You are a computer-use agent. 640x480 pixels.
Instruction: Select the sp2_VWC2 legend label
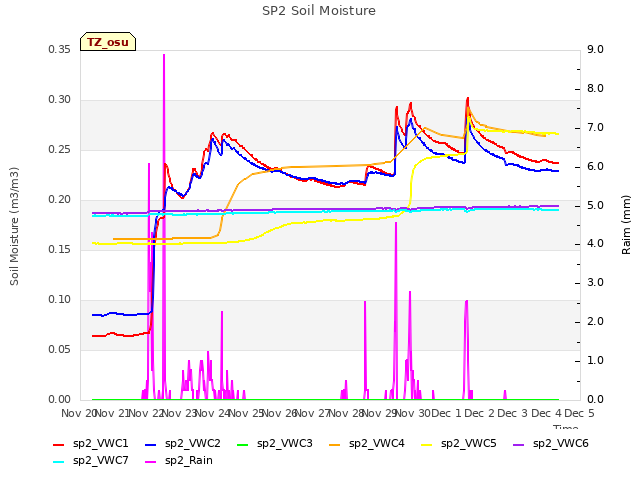tap(193, 444)
